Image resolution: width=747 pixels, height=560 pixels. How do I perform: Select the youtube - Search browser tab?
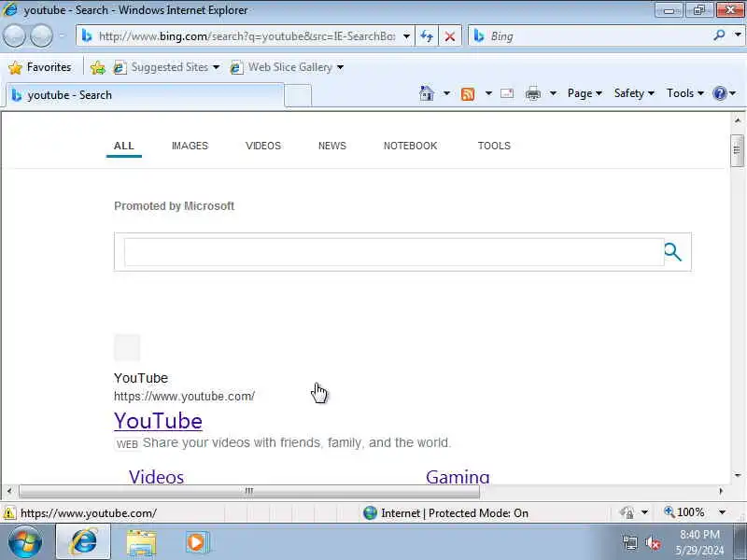click(145, 95)
